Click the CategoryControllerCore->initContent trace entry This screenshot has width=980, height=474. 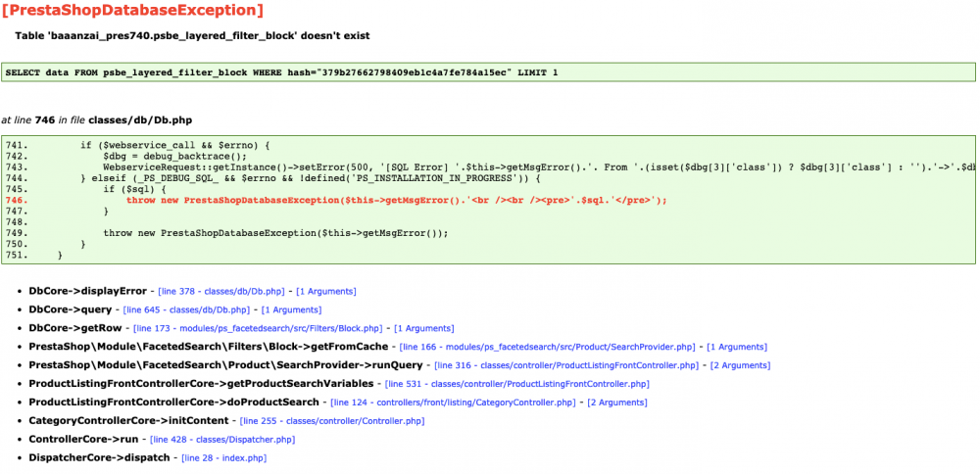[x=128, y=421]
